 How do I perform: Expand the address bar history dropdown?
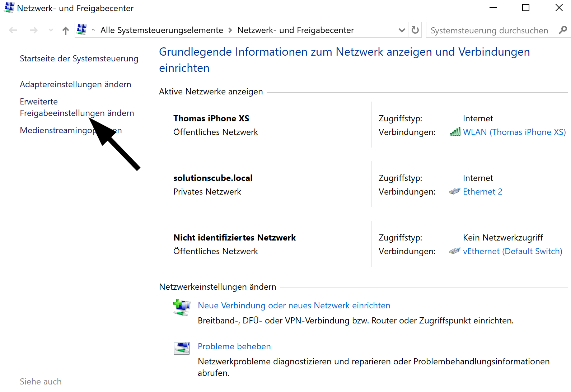[402, 31]
